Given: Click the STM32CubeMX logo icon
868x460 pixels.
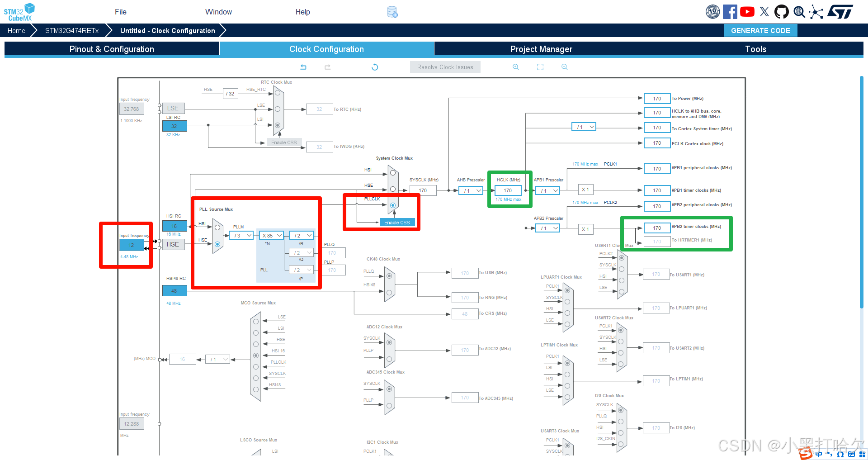Looking at the screenshot, I should (x=19, y=12).
